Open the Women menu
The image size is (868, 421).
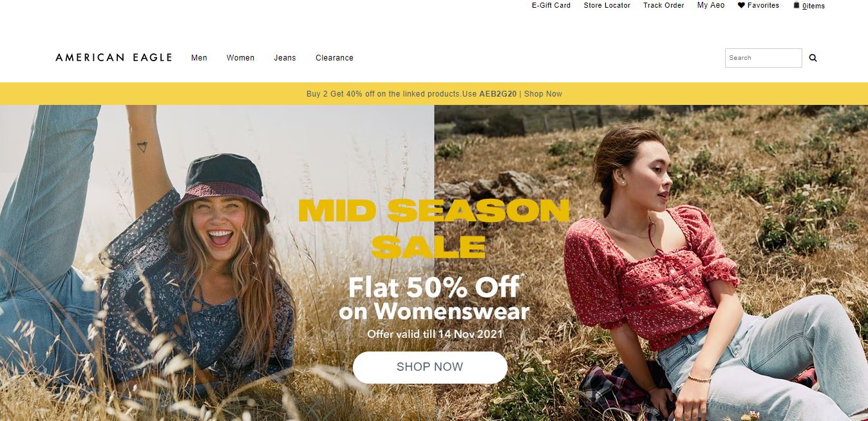[240, 58]
